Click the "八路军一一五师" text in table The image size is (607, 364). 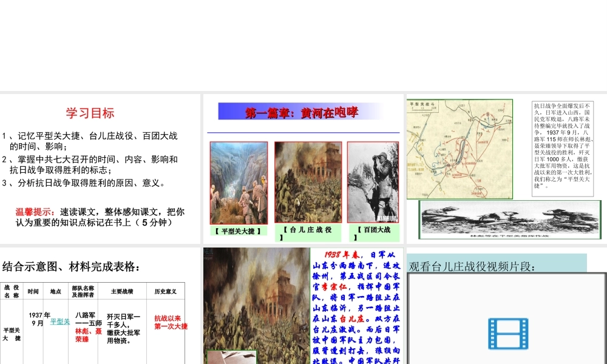click(x=89, y=319)
